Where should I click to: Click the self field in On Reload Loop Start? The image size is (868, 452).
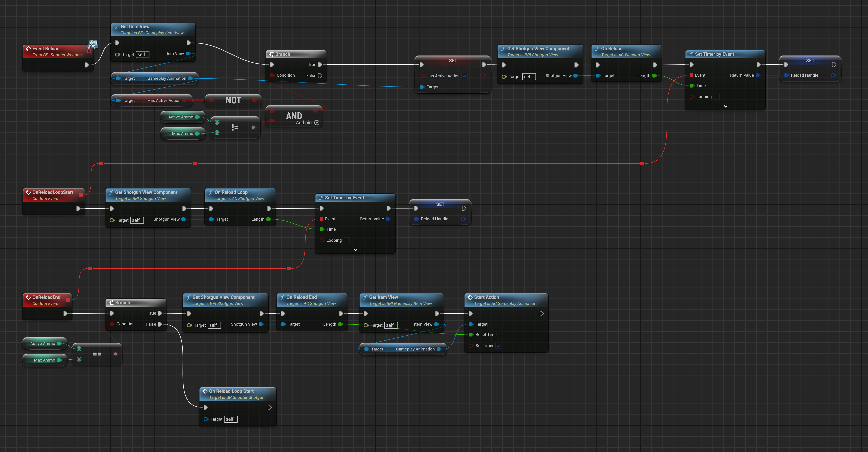pos(231,419)
